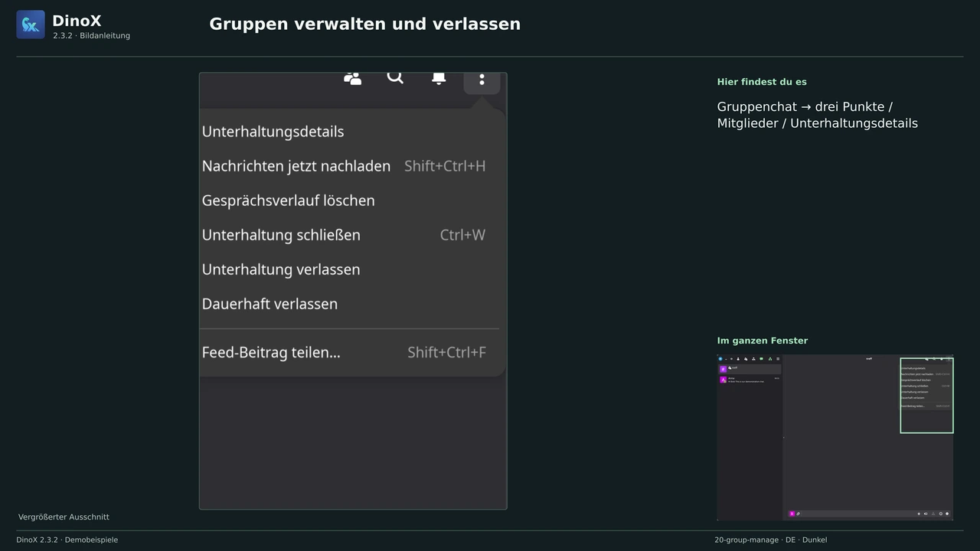The image size is (980, 551).
Task: Select Dauerhaft verlassen
Action: click(348, 304)
